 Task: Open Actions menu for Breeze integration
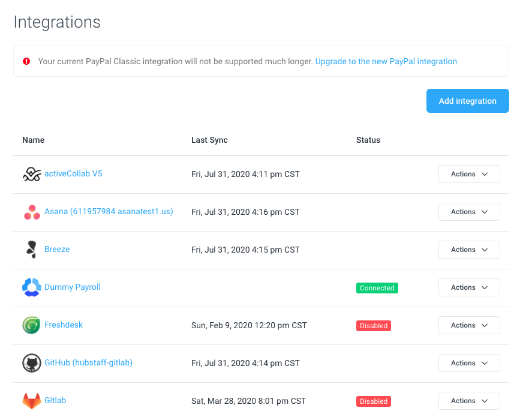(x=469, y=250)
